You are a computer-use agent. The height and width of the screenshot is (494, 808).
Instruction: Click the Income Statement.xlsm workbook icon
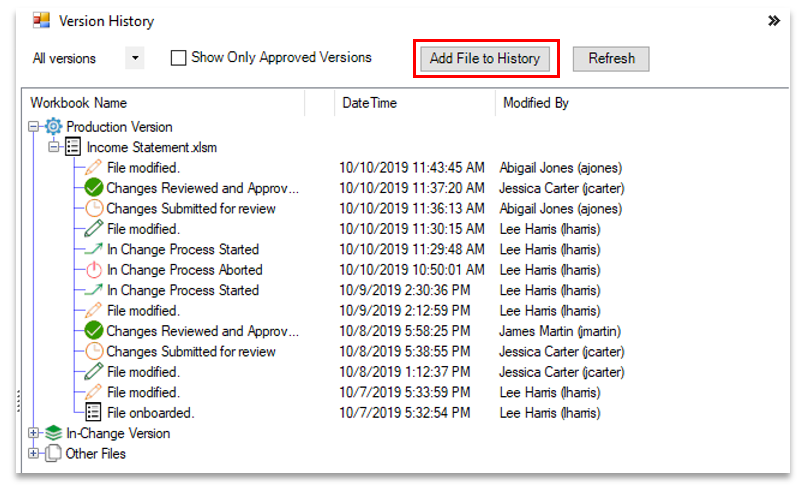(x=73, y=147)
